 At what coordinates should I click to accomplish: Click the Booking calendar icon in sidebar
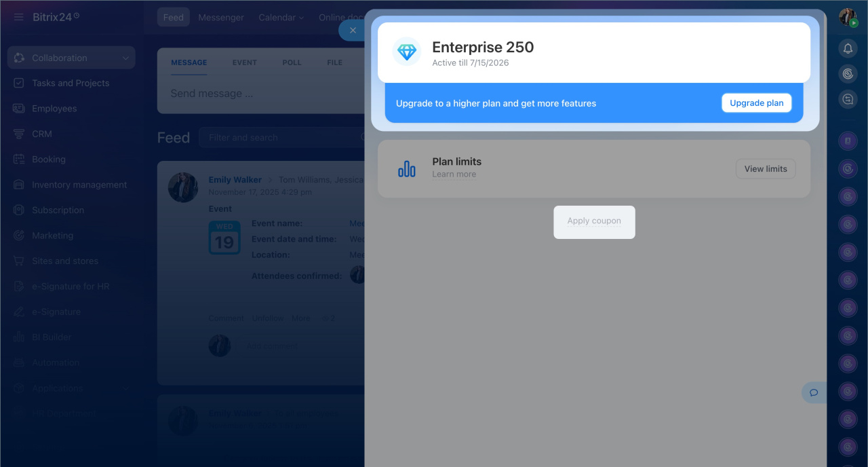(x=19, y=160)
